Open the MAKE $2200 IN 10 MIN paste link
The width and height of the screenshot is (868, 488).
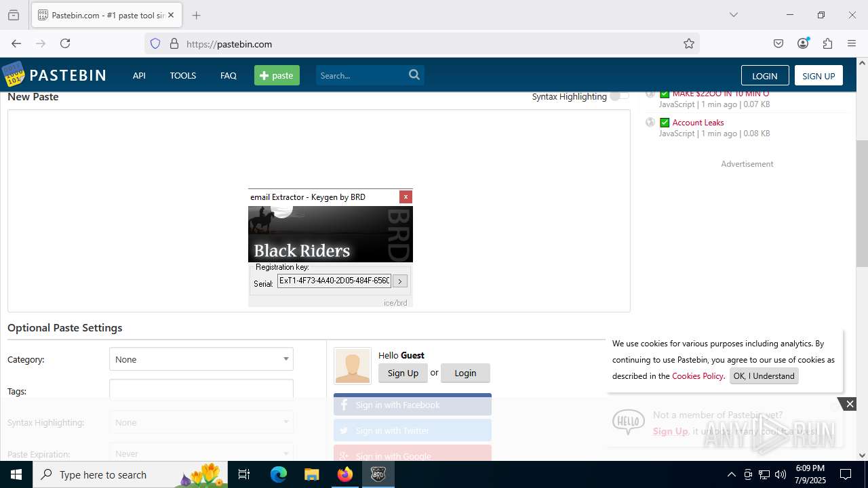pyautogui.click(x=720, y=94)
